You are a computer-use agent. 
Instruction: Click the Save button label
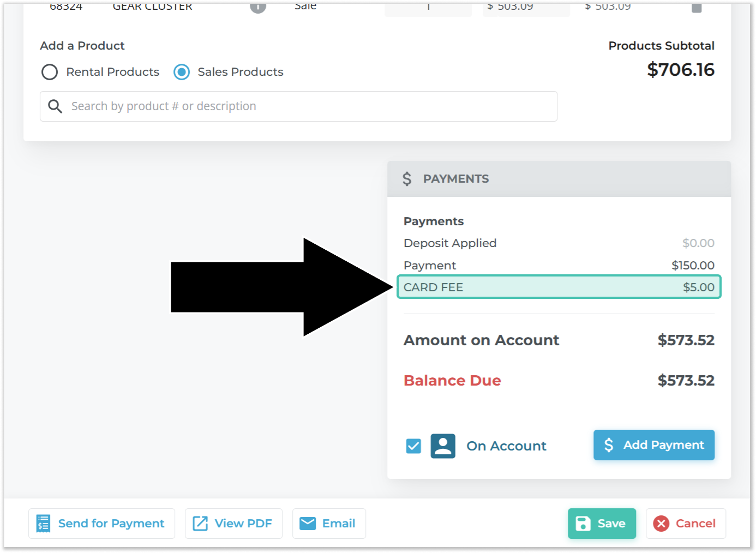point(611,524)
